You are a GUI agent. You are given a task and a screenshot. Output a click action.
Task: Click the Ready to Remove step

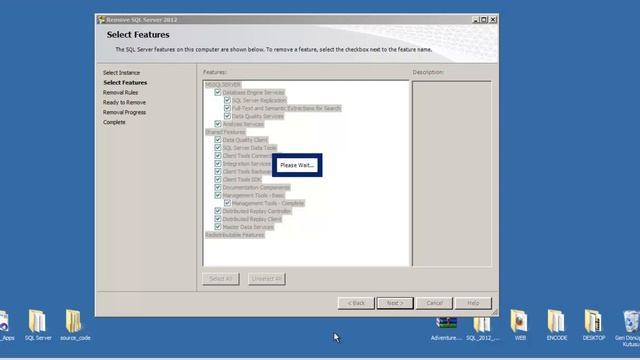pos(124,102)
